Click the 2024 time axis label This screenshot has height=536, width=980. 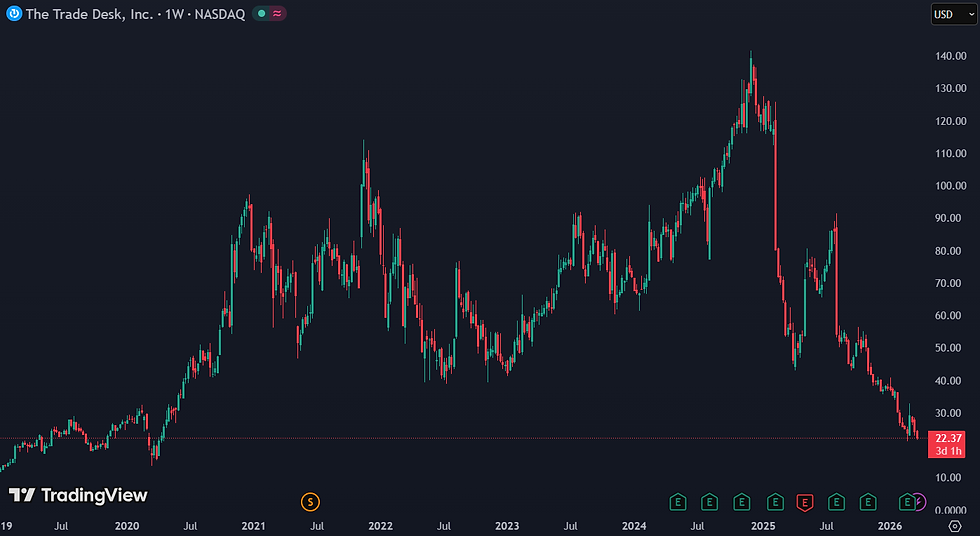point(634,526)
